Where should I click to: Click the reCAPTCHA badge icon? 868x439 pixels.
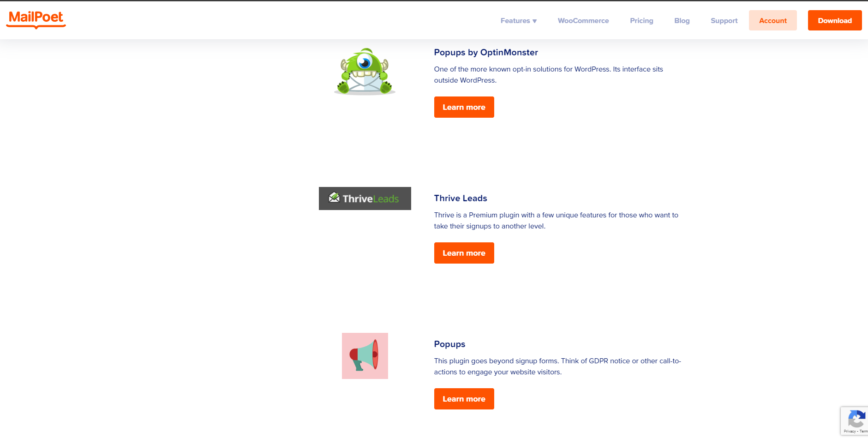856,420
